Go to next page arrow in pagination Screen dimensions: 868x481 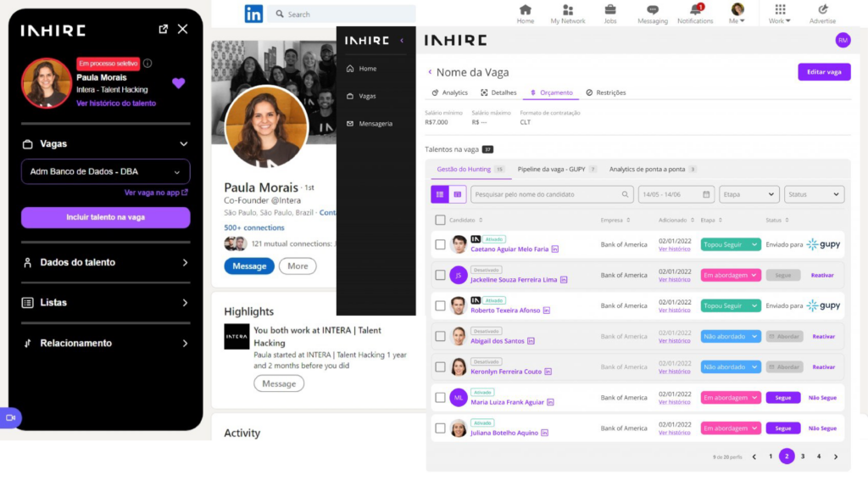pos(836,456)
